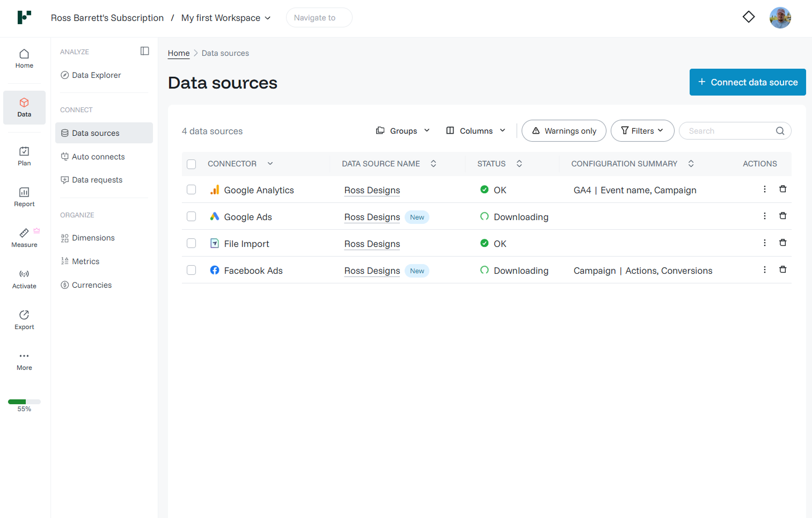812x518 pixels.
Task: Open Ross Designs link in Google Analytics row
Action: tap(372, 190)
